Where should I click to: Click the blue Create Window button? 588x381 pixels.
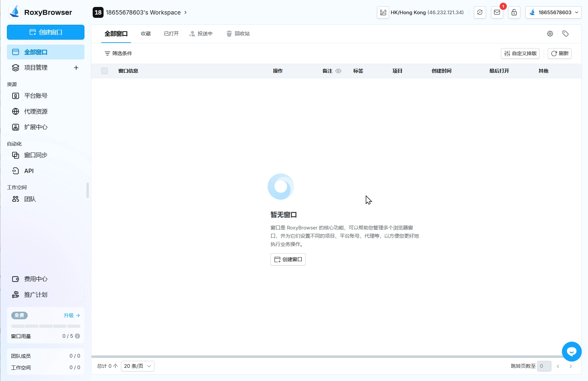coord(46,32)
